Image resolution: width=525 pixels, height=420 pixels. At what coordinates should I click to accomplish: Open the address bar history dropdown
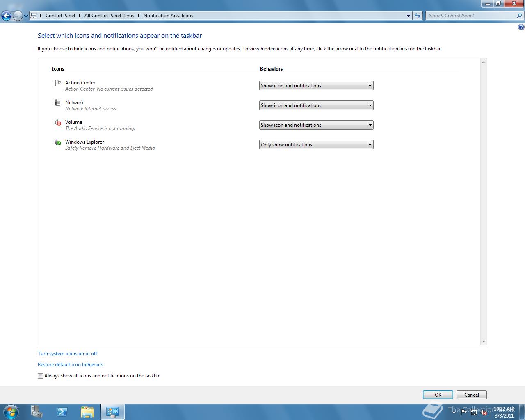[x=408, y=16]
